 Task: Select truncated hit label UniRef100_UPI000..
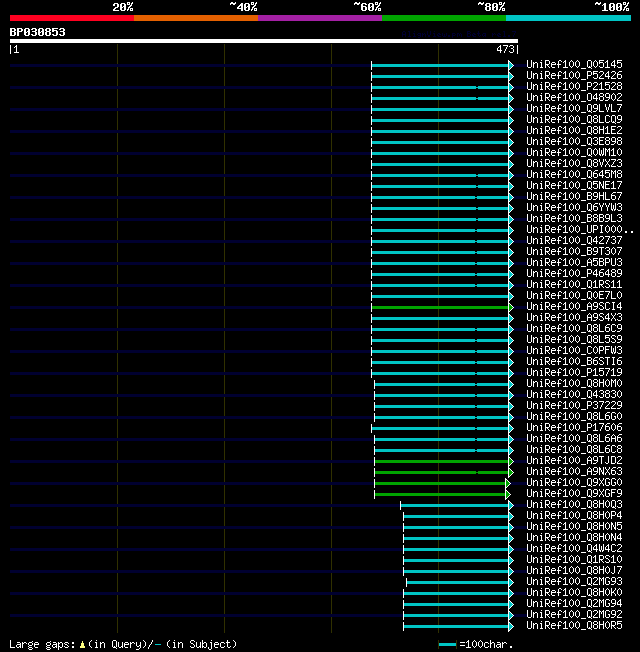[580, 230]
